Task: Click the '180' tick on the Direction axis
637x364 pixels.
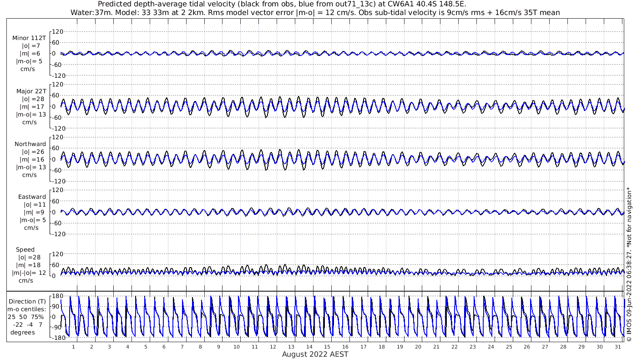Action: 56,296
